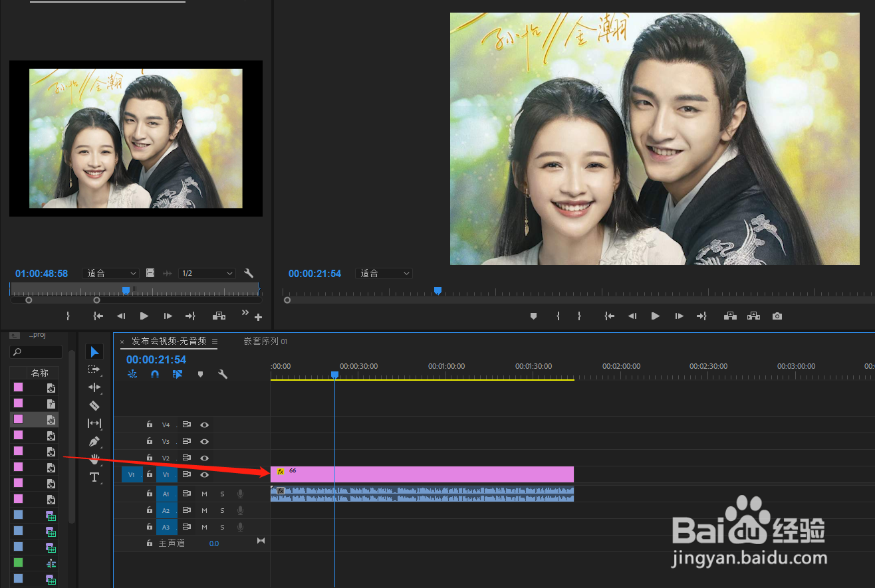Open timeline display settings wrench
Image resolution: width=875 pixels, height=588 pixels.
point(223,374)
